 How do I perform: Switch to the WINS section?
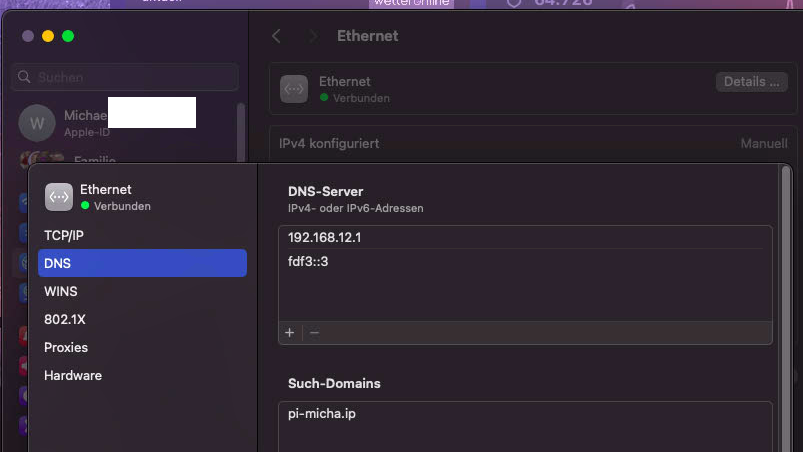[x=61, y=291]
